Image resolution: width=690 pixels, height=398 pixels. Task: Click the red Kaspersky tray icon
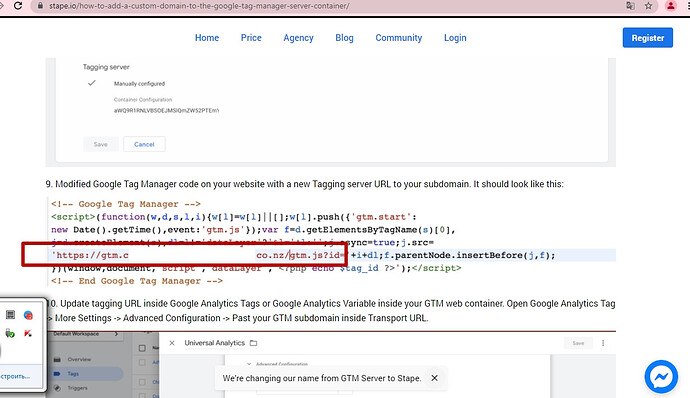pyautogui.click(x=28, y=333)
